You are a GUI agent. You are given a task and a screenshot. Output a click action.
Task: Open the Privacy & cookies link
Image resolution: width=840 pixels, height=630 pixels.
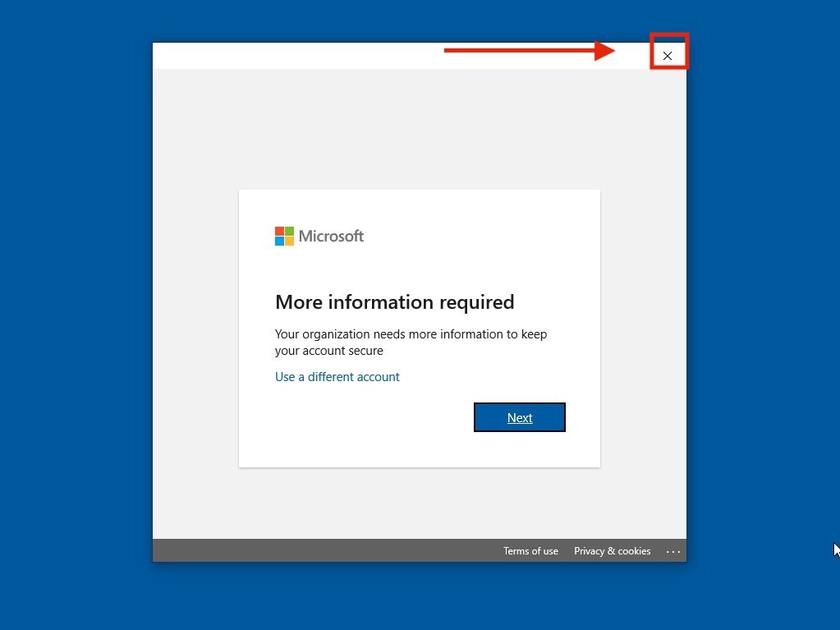(x=613, y=550)
